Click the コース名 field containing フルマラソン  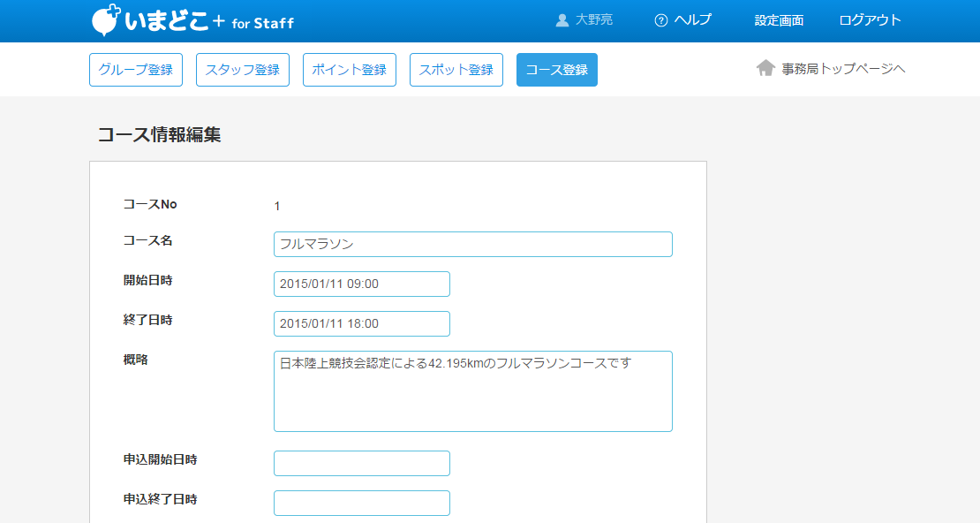pyautogui.click(x=473, y=244)
